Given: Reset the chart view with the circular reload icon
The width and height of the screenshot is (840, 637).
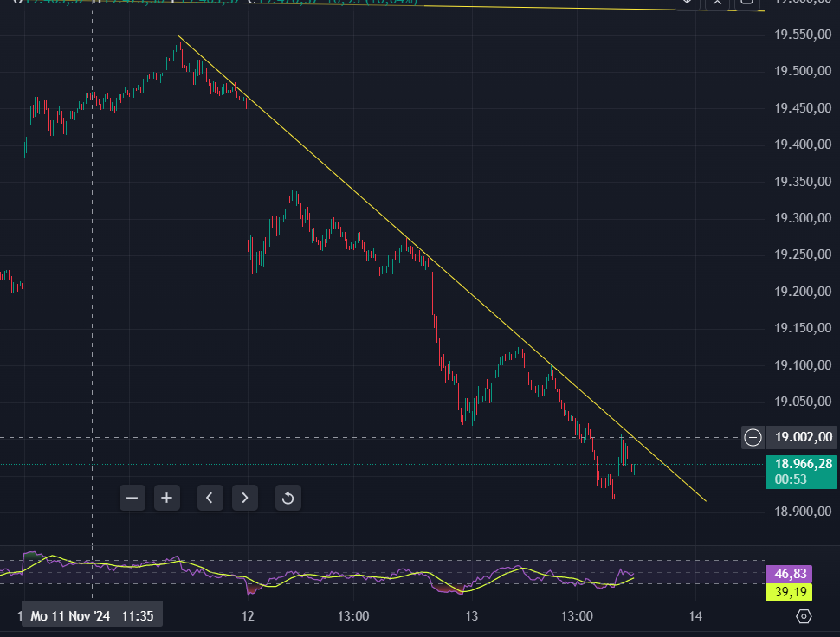Looking at the screenshot, I should [x=288, y=498].
